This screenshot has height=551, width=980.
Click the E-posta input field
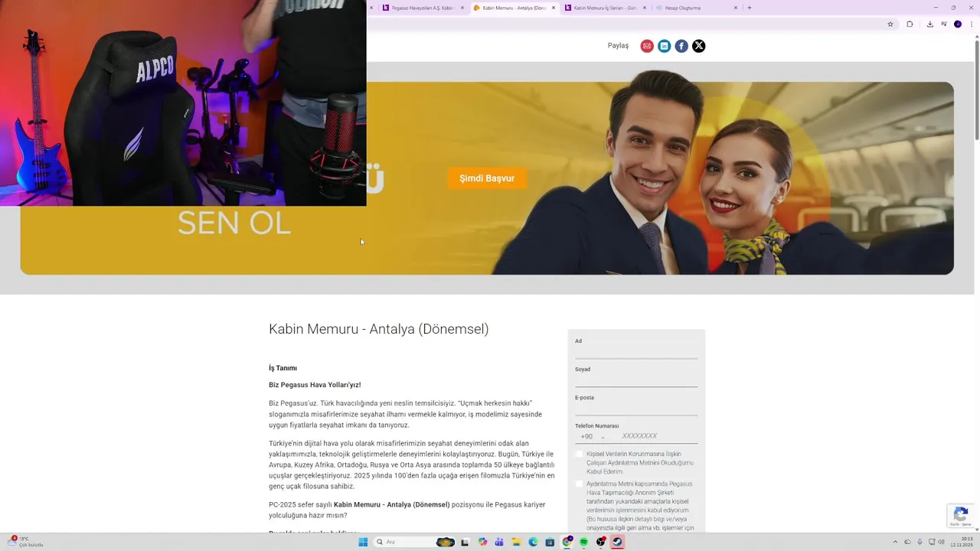click(x=636, y=408)
